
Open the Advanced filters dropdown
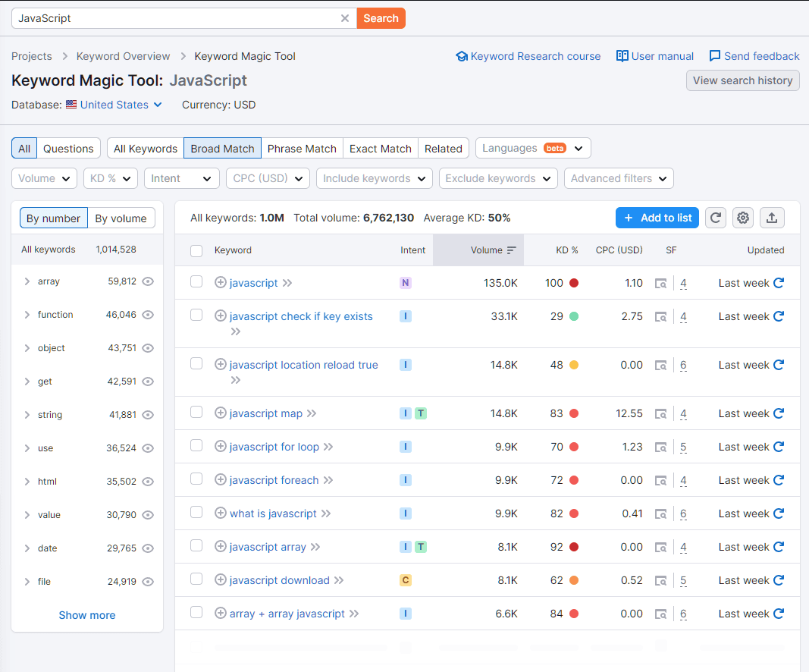pyautogui.click(x=619, y=178)
